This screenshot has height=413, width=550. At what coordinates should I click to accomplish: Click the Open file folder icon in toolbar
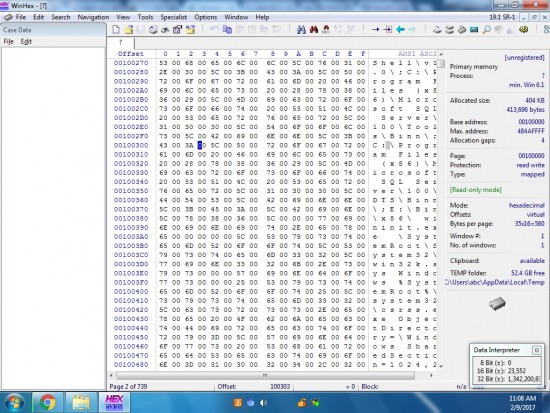click(x=128, y=30)
